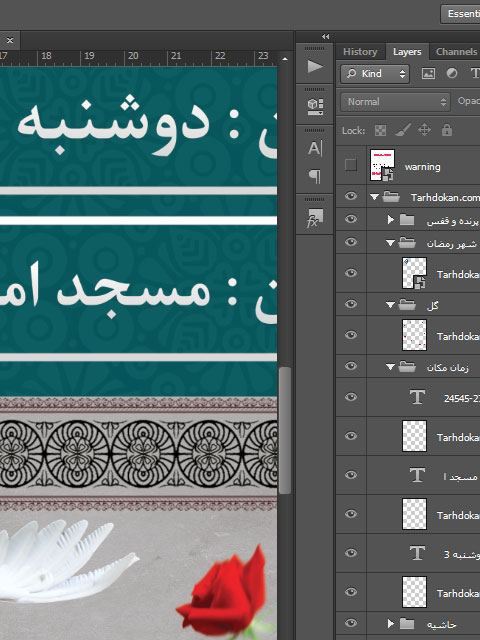The width and height of the screenshot is (480, 640).
Task: Collapse the Tarhdokan.com group triangle
Action: (x=374, y=197)
